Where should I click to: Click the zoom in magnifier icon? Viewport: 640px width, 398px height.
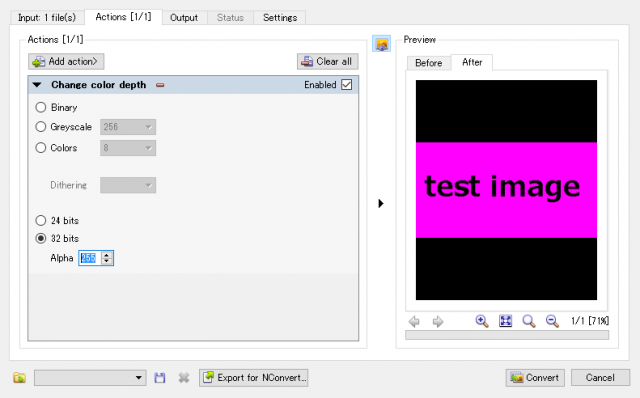coord(482,321)
